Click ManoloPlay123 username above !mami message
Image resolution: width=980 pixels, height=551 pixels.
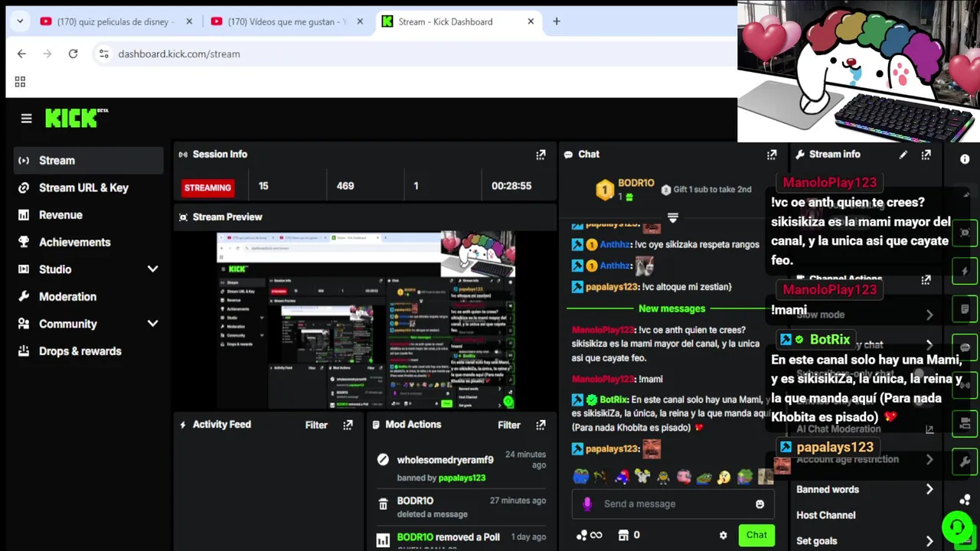(x=603, y=379)
